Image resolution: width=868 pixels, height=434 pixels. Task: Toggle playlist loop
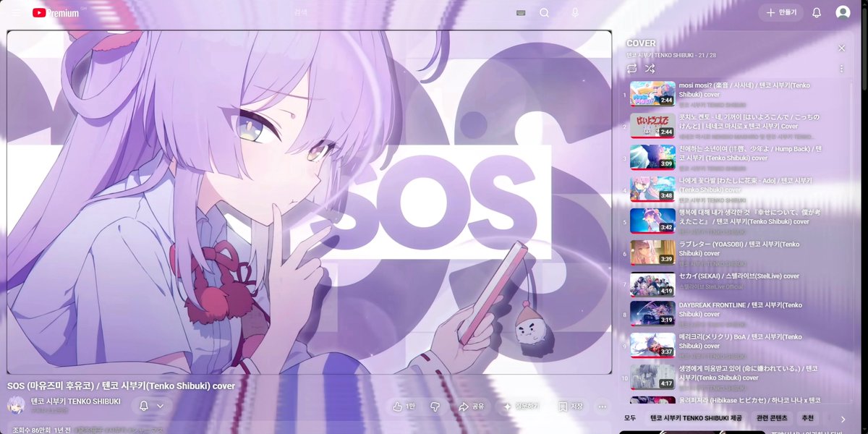pos(632,69)
